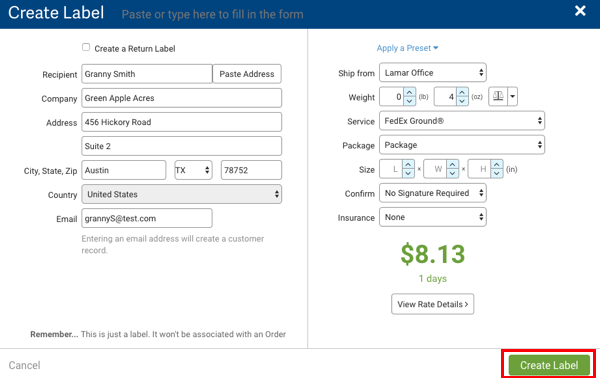This screenshot has width=600, height=378.
Task: Open the Package type dropdown
Action: pos(462,145)
